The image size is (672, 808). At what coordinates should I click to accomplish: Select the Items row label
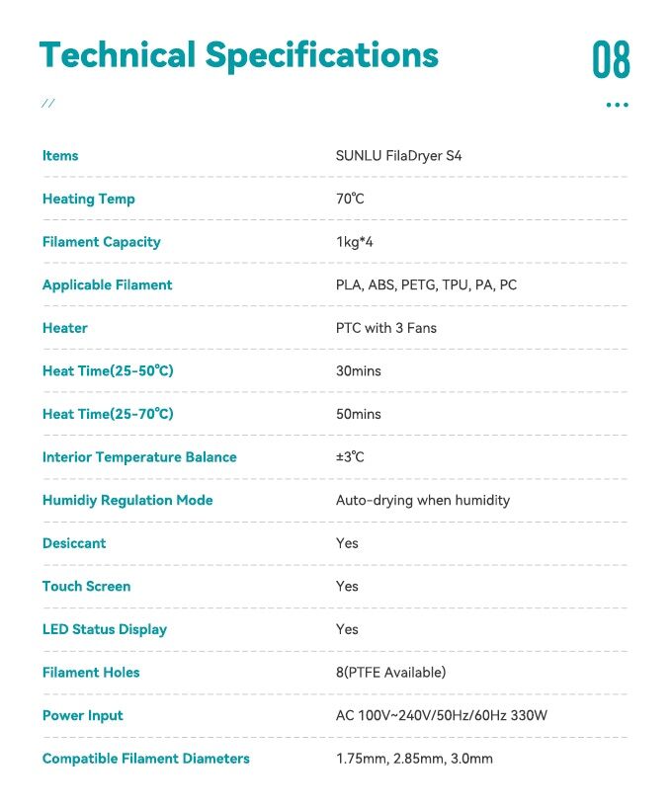[60, 156]
